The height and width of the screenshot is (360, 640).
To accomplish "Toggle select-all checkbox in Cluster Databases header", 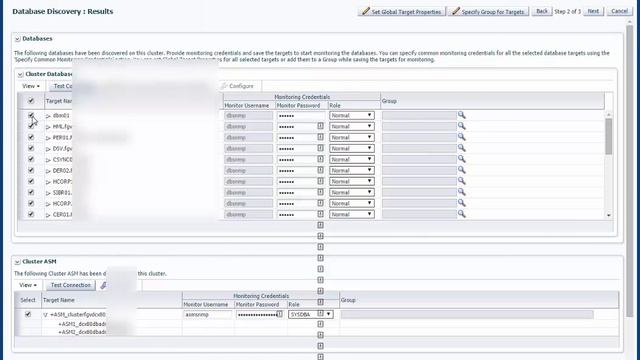I will coord(31,101).
